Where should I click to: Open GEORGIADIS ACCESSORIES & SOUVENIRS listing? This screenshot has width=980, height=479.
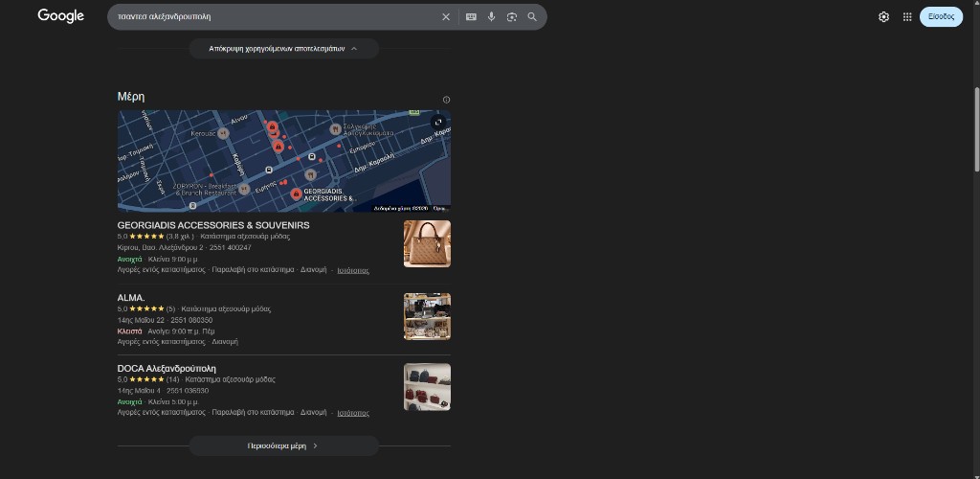click(213, 225)
